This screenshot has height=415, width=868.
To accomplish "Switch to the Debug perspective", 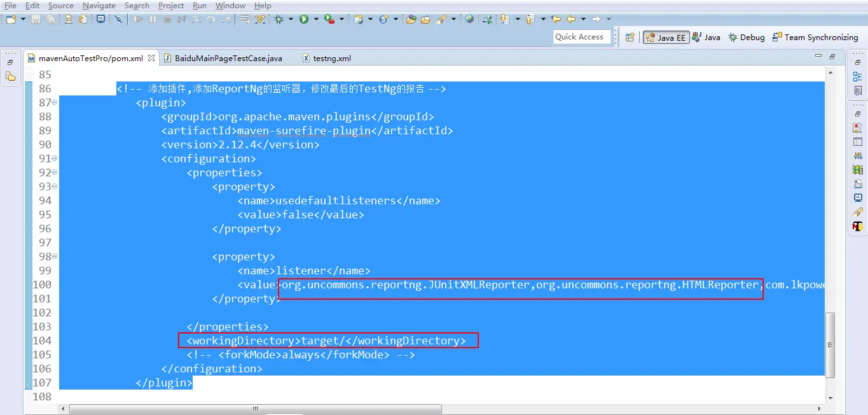I will point(747,38).
